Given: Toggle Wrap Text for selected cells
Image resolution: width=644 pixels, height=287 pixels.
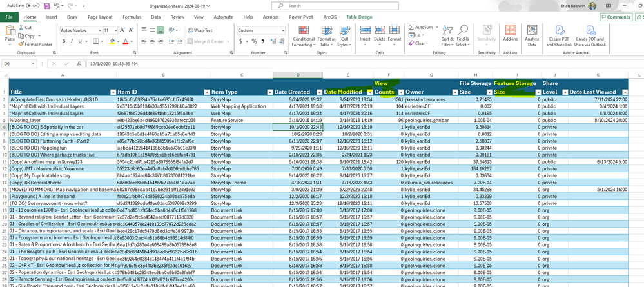Looking at the screenshot, I should click(x=200, y=30).
